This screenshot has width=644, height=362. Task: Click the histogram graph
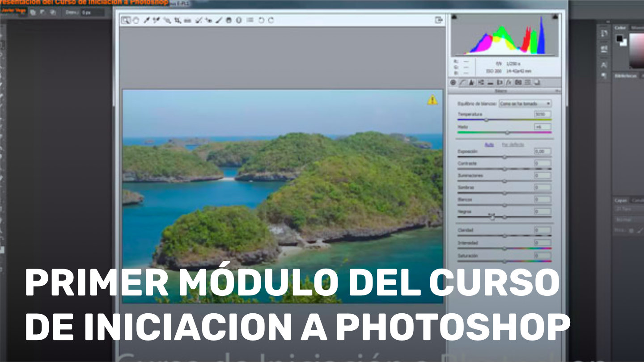click(x=504, y=35)
